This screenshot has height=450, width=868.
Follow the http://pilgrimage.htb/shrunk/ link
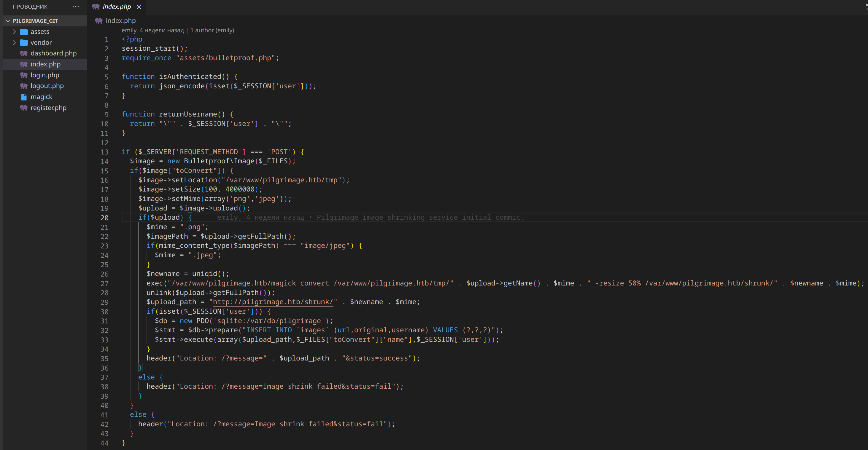coord(273,302)
